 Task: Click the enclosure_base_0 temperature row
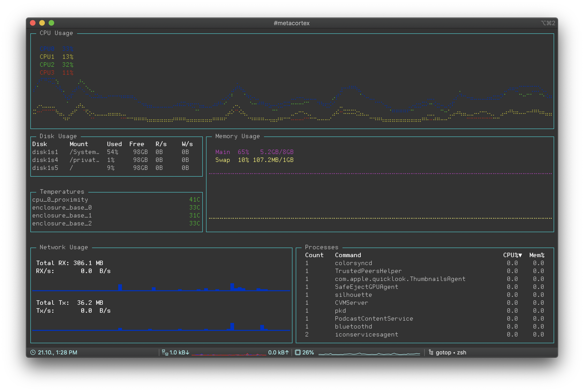pyautogui.click(x=116, y=208)
